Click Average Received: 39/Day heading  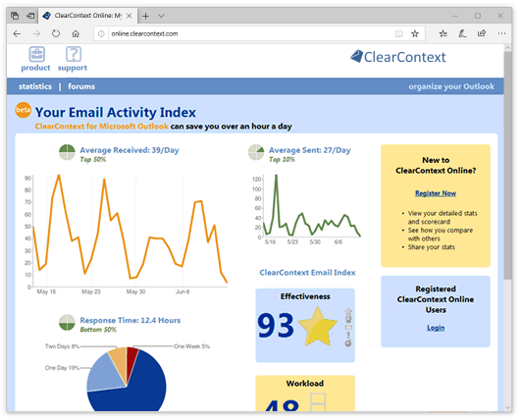pyautogui.click(x=130, y=150)
